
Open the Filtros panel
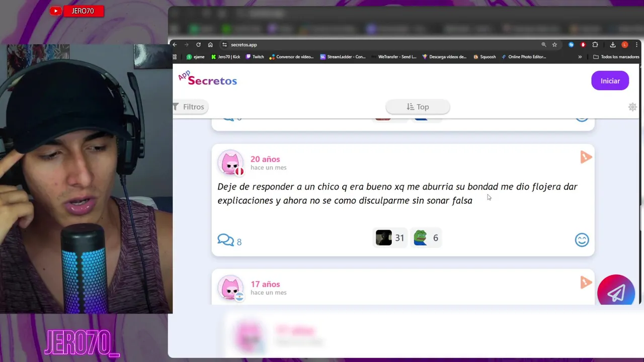pyautogui.click(x=189, y=107)
